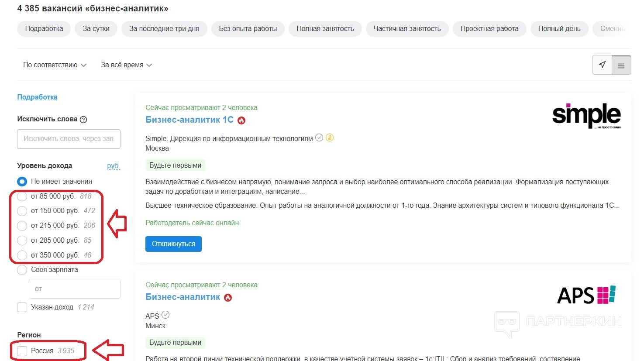Apply Полная занятость filter chip

point(325,29)
